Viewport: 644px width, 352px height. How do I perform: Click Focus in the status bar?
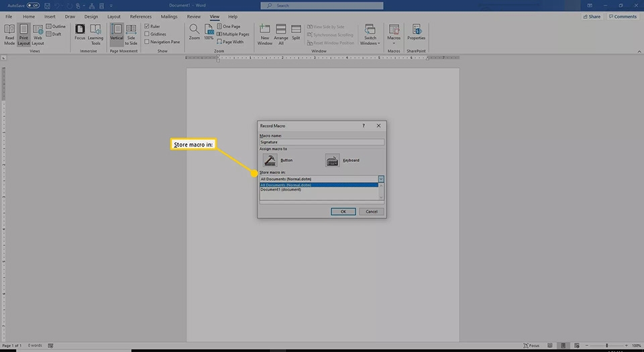click(x=531, y=345)
